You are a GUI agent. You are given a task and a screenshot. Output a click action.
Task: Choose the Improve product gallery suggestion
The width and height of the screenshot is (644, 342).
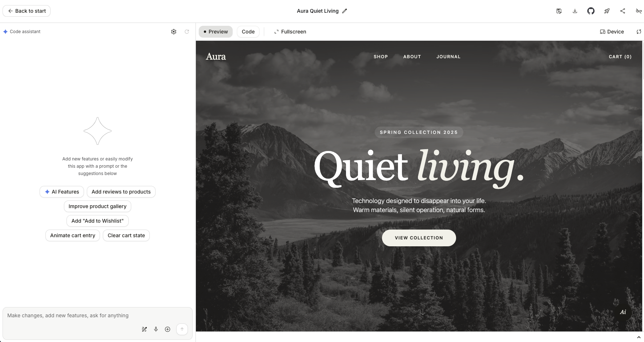click(x=97, y=206)
